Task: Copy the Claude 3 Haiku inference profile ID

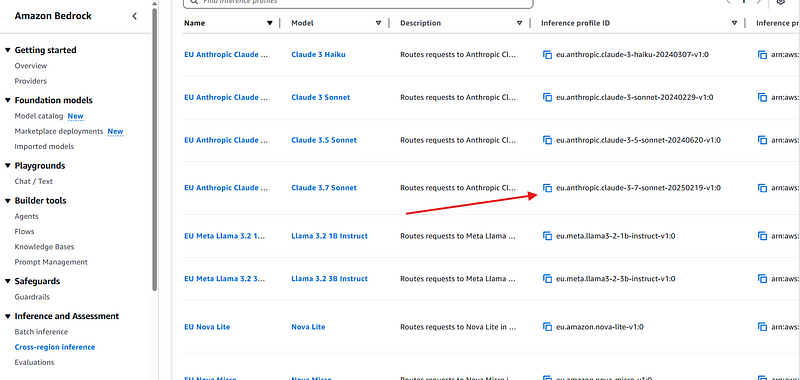Action: coord(547,55)
